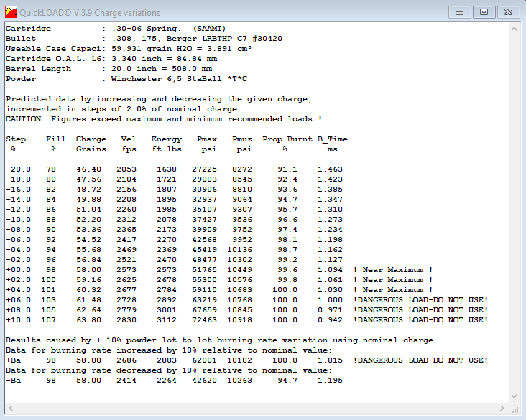Click nominal charge value '58.00' in +00.0 row
The height and width of the screenshot is (420, 526).
point(88,270)
